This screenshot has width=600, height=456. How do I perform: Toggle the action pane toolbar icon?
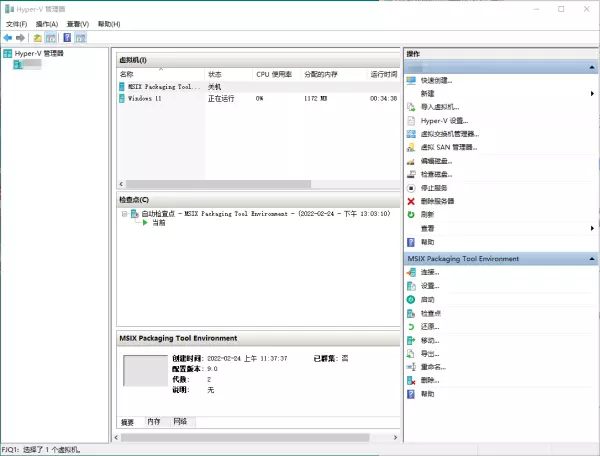coord(80,38)
